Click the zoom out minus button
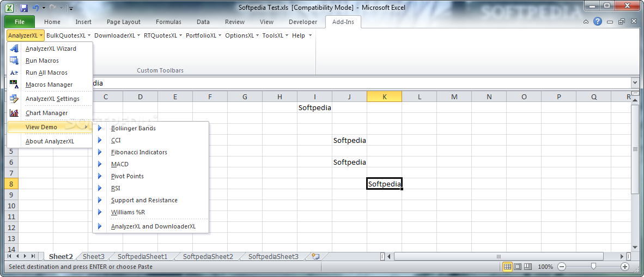The height and width of the screenshot is (277, 644). [x=562, y=267]
